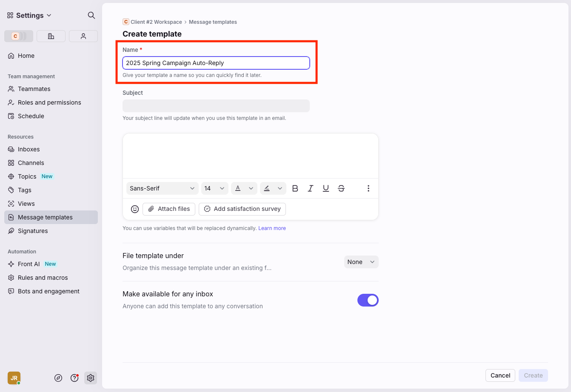
Task: Click the search magnifier icon in sidebar
Action: point(91,15)
